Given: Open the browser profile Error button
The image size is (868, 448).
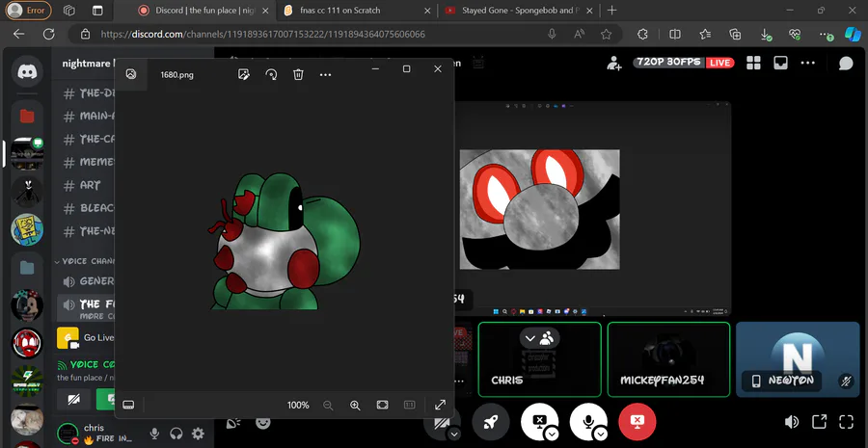Looking at the screenshot, I should (28, 10).
